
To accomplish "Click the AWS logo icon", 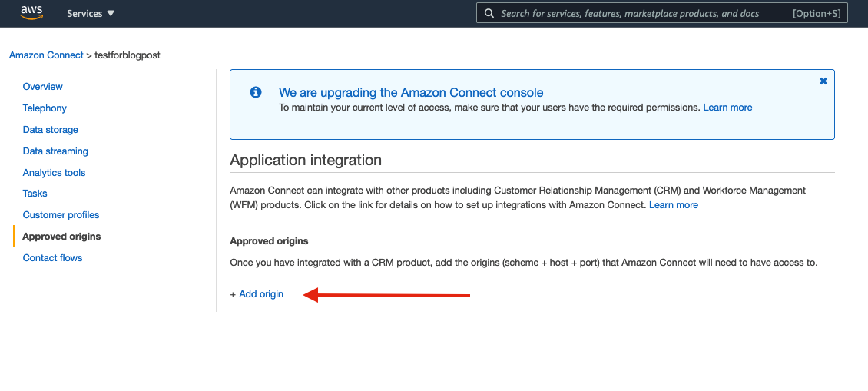I will (31, 12).
